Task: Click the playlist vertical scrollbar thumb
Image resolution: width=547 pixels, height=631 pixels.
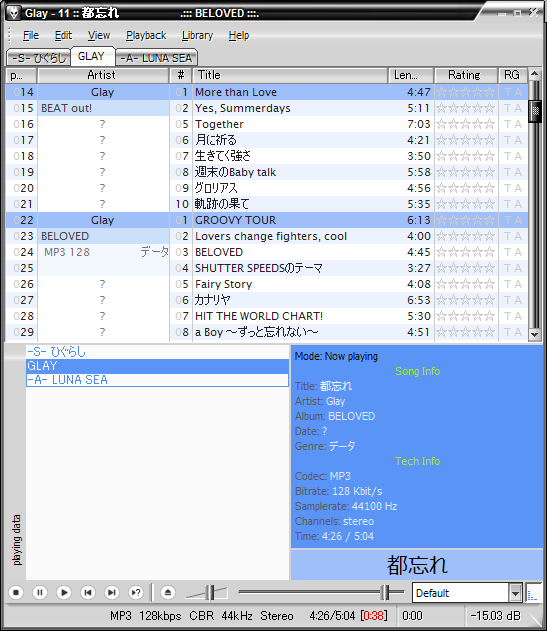Action: pyautogui.click(x=535, y=111)
